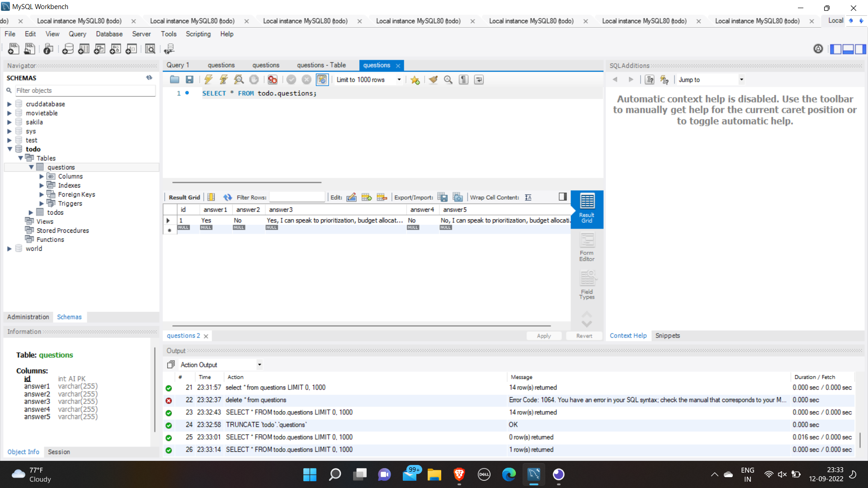Screen dimensions: 868x488
Task: Execute the SQL script with lightning bolt icon
Action: pos(208,80)
